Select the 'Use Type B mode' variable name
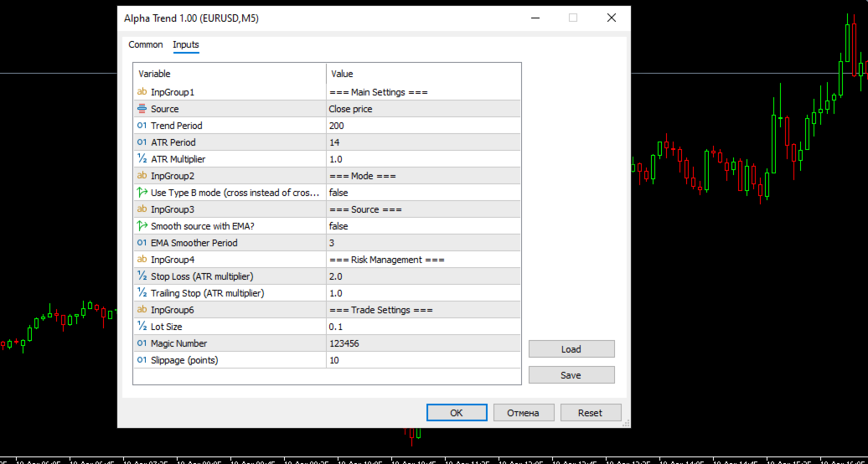Image resolution: width=868 pixels, height=464 pixels. pos(235,193)
